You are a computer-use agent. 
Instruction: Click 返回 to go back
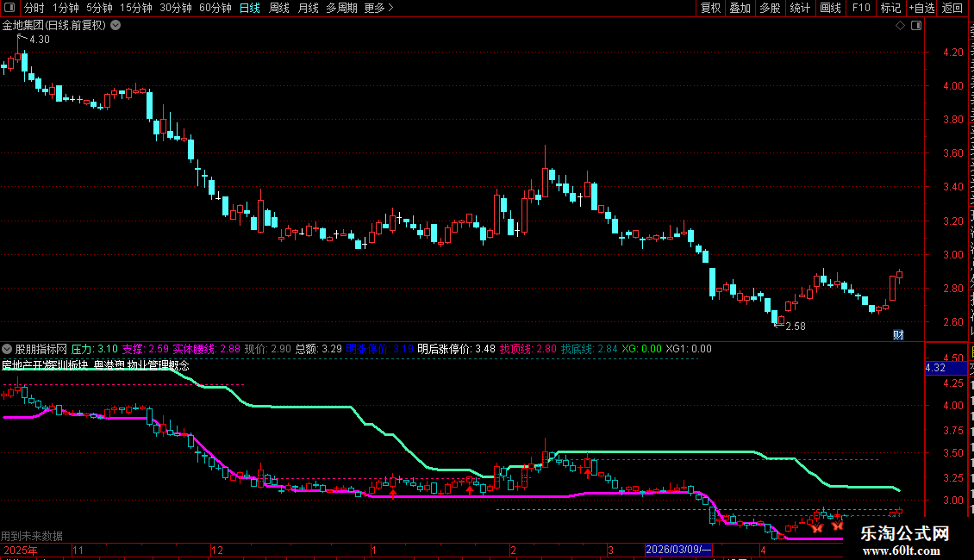952,8
